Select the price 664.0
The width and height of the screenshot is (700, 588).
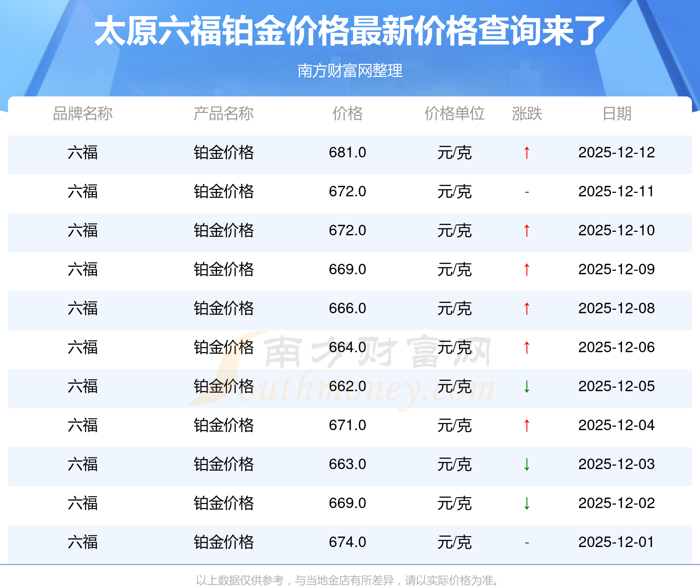(347, 347)
